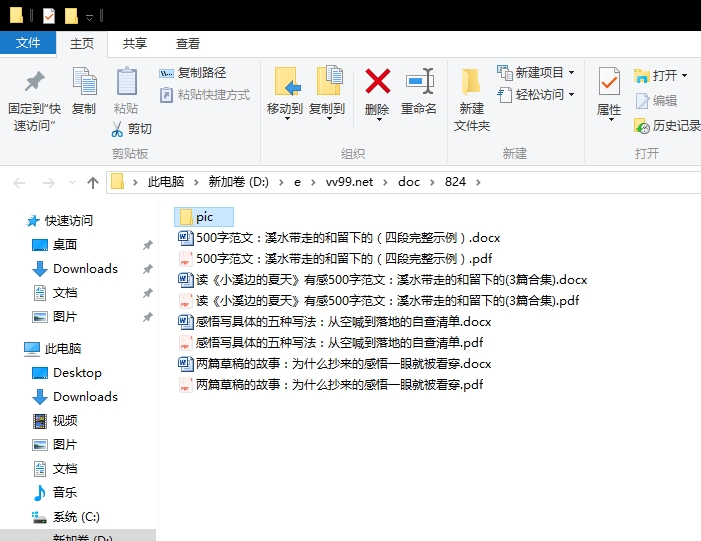The height and width of the screenshot is (541, 701).
Task: Click the Edit (编辑) button
Action: 656,101
